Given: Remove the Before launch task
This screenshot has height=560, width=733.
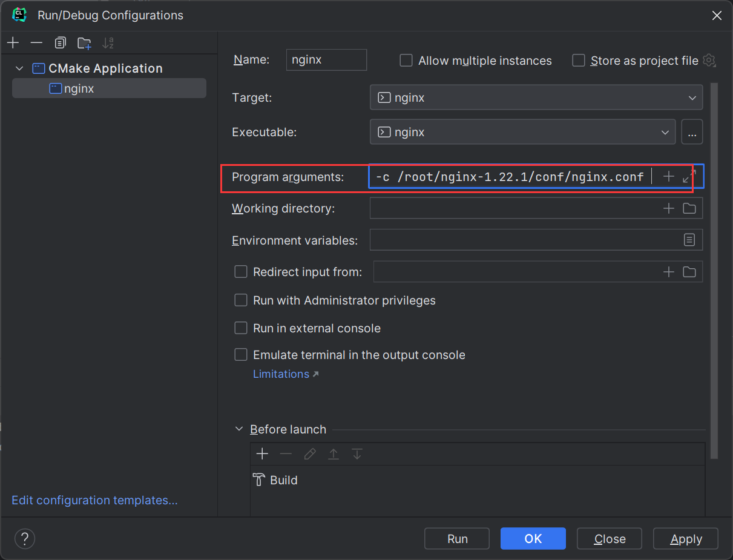Looking at the screenshot, I should [x=286, y=453].
